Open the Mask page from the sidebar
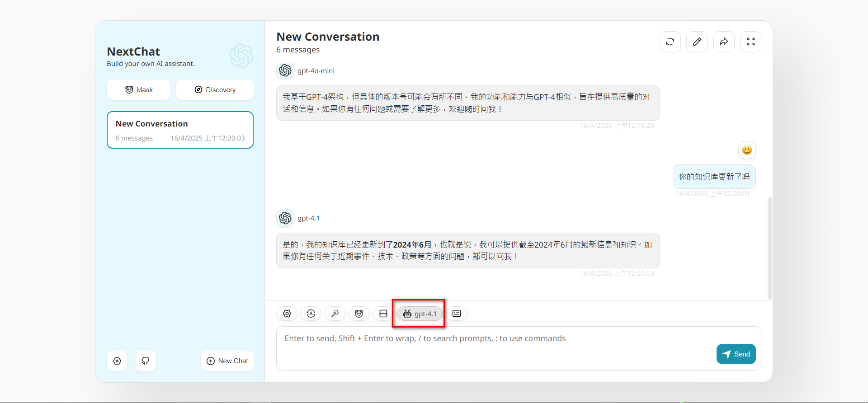The height and width of the screenshot is (403, 868). pyautogui.click(x=138, y=89)
